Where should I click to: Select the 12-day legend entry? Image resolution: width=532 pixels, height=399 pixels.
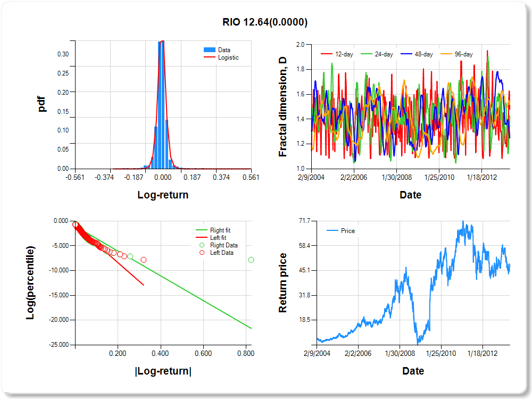tap(340, 54)
